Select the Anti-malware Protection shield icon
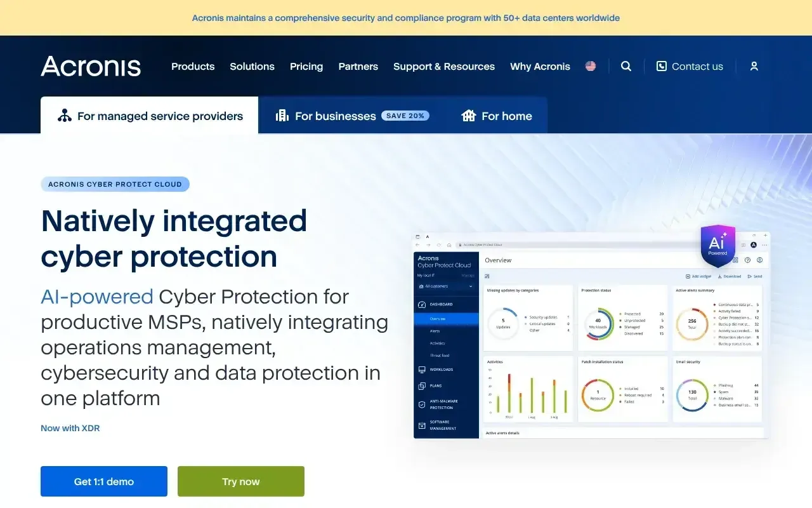 click(x=419, y=404)
